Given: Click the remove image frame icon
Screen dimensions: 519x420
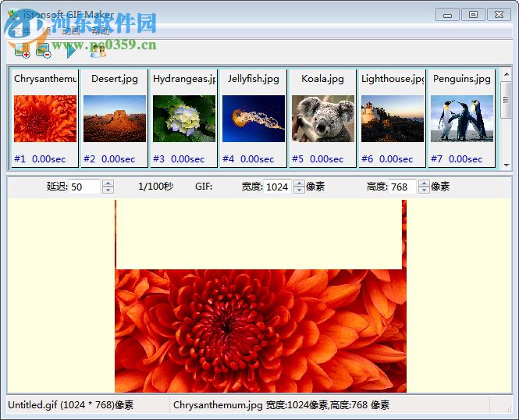Looking at the screenshot, I should [x=44, y=50].
